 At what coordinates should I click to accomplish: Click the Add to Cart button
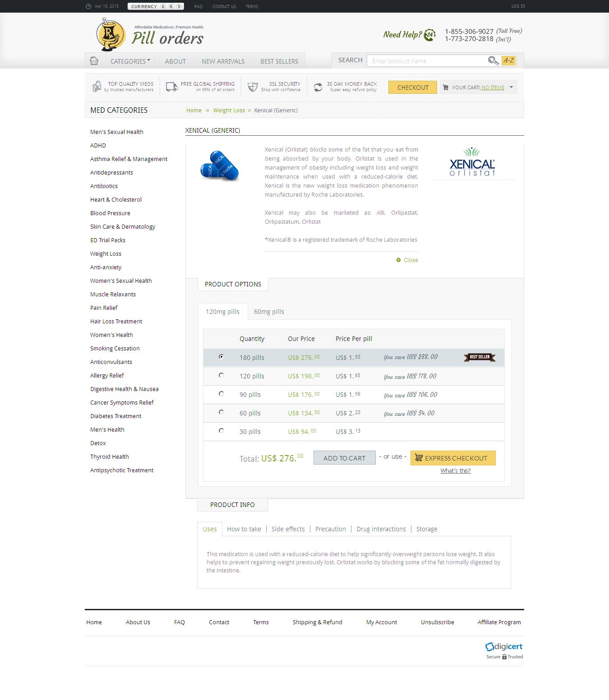click(x=345, y=458)
